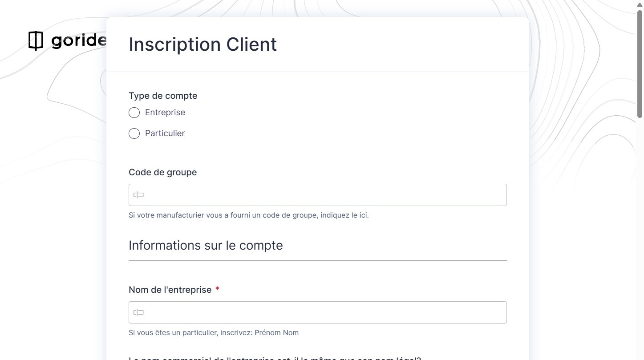This screenshot has width=644, height=360.
Task: Click the goride wordmark text
Action: 79,41
